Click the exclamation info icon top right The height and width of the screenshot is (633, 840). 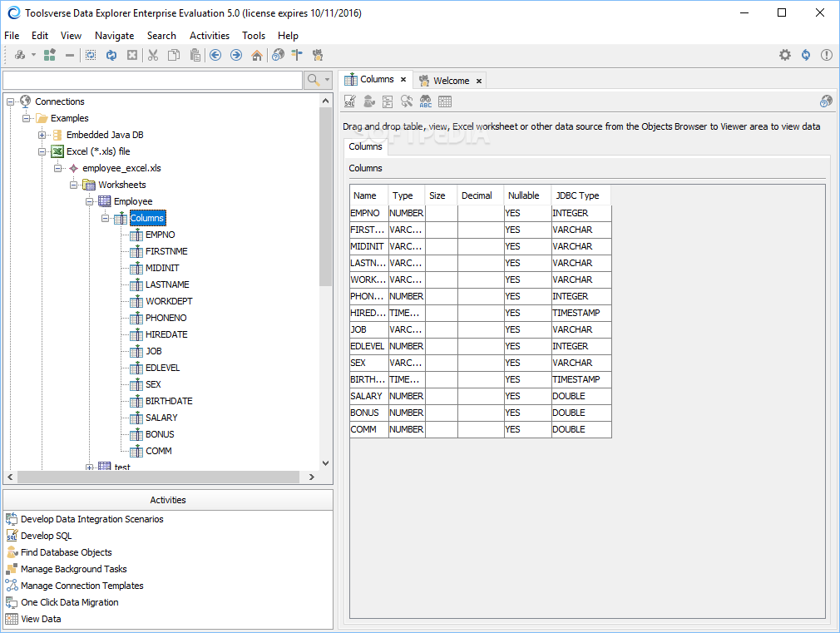(827, 55)
